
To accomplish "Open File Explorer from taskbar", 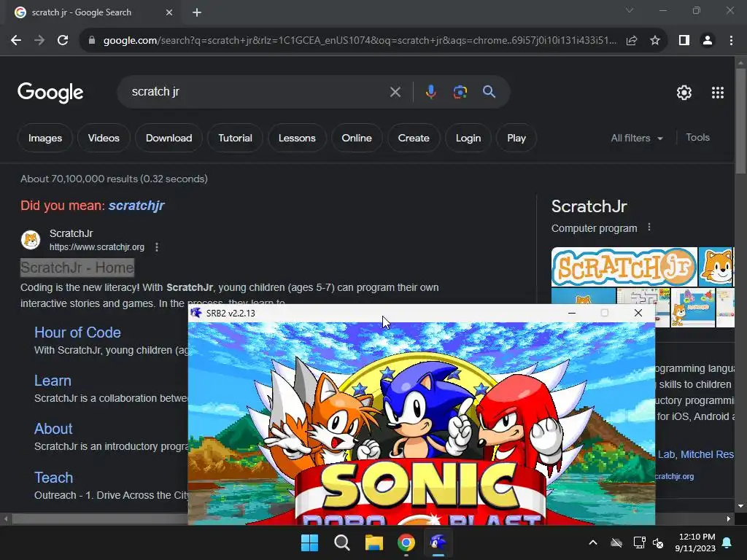I will [x=374, y=542].
